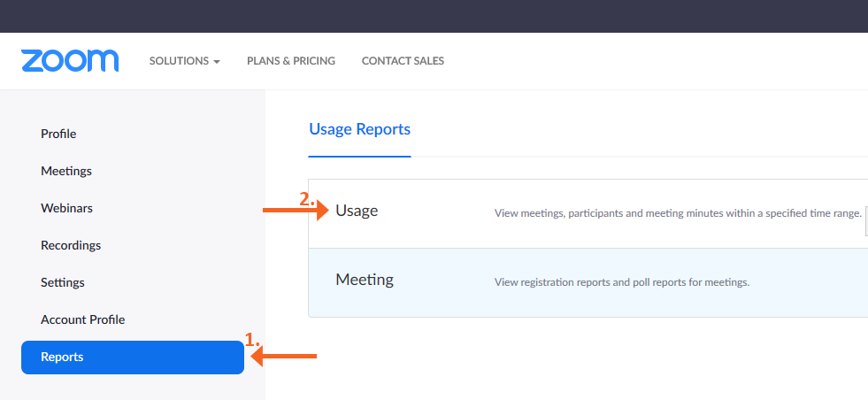Click the orange step number 2 label

pos(306,199)
